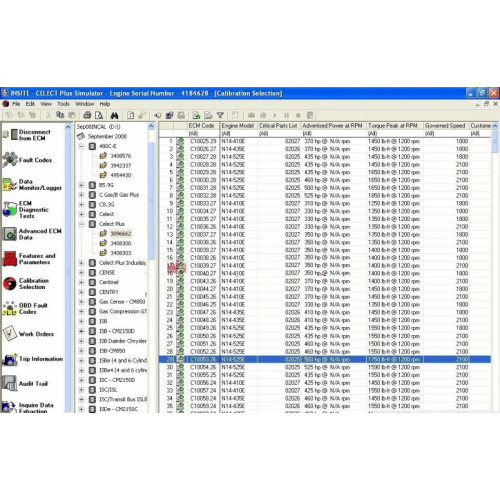Select calibration folder 4954430
Screen dimensions: 500x500
(x=121, y=175)
